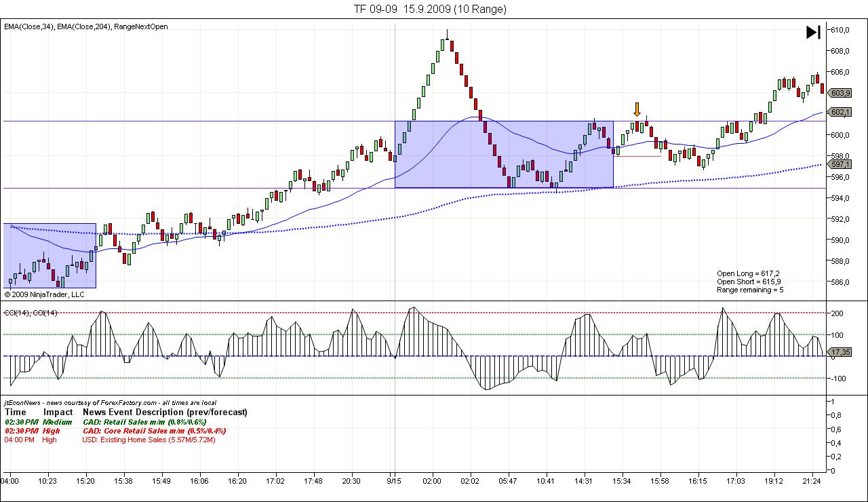Click the "News Event Description (prev/forecast)" header

click(x=165, y=412)
